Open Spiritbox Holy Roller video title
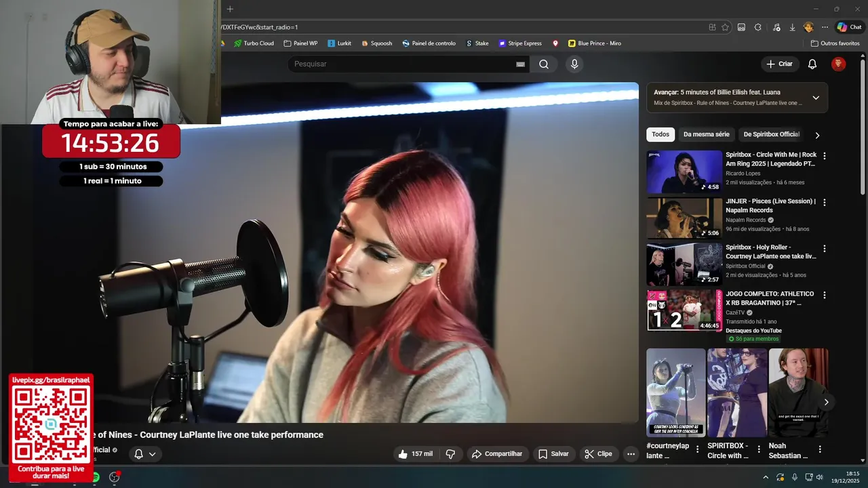The image size is (868, 488). pyautogui.click(x=770, y=252)
